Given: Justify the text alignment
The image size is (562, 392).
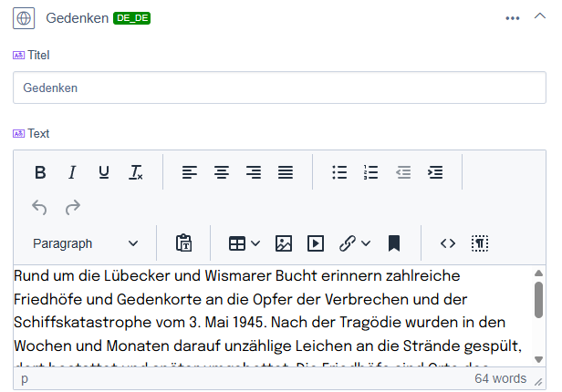Looking at the screenshot, I should coord(285,172).
